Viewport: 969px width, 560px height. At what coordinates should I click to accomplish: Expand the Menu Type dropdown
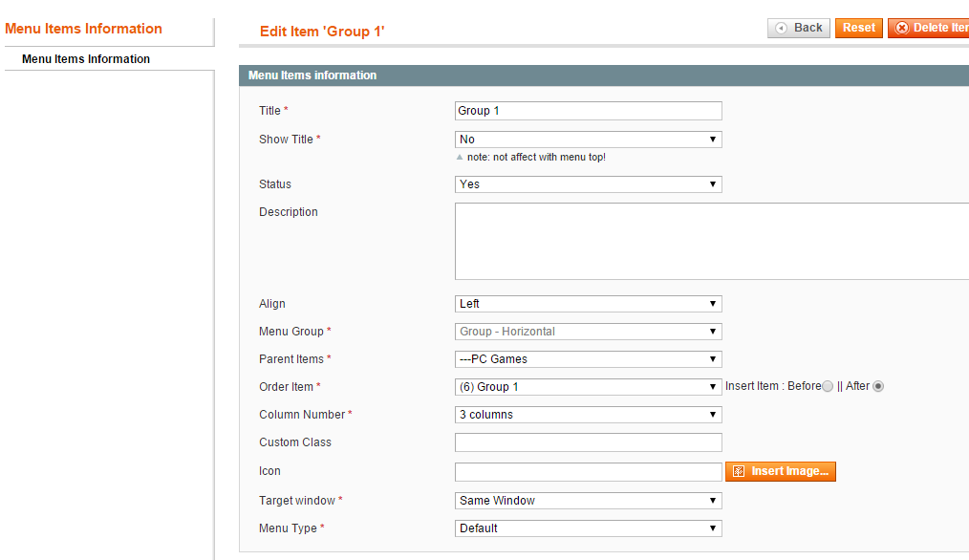pyautogui.click(x=589, y=528)
